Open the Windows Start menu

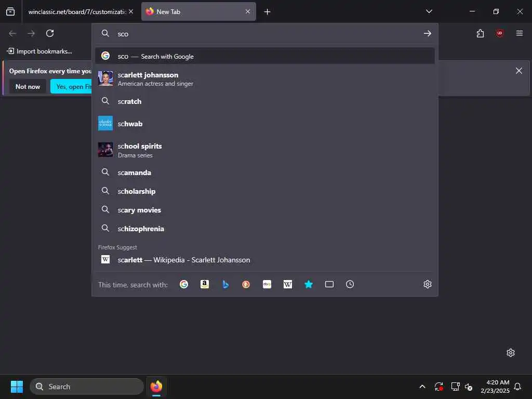coord(17,387)
